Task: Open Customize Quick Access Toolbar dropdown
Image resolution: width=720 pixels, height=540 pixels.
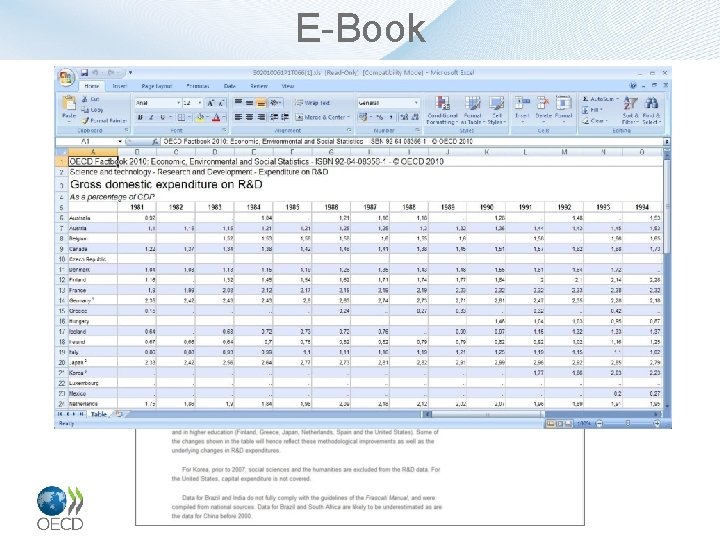Action: pos(130,73)
